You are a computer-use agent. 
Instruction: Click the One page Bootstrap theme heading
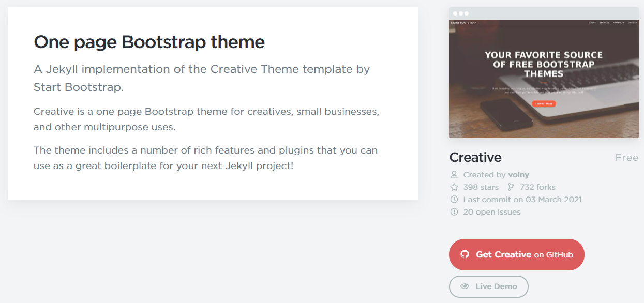(149, 42)
